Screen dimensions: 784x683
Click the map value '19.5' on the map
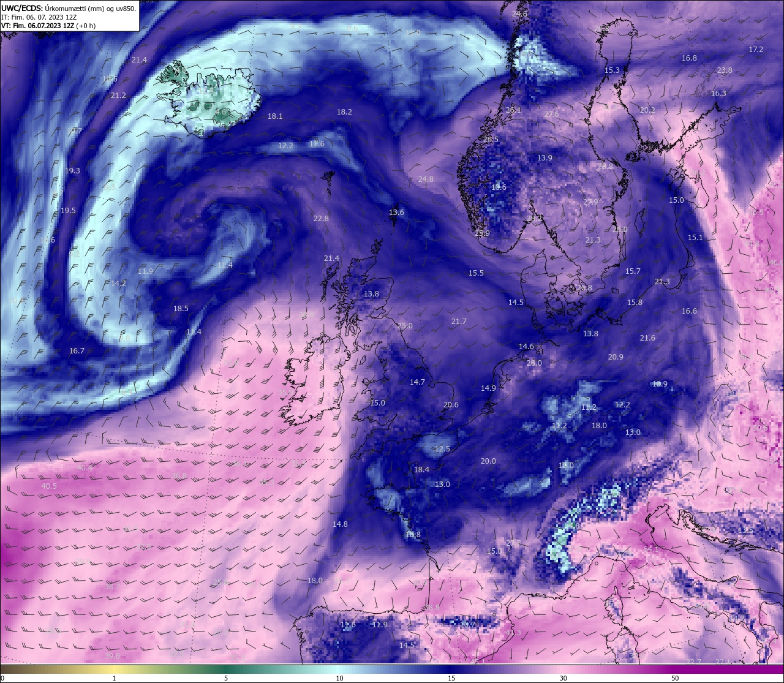[68, 211]
